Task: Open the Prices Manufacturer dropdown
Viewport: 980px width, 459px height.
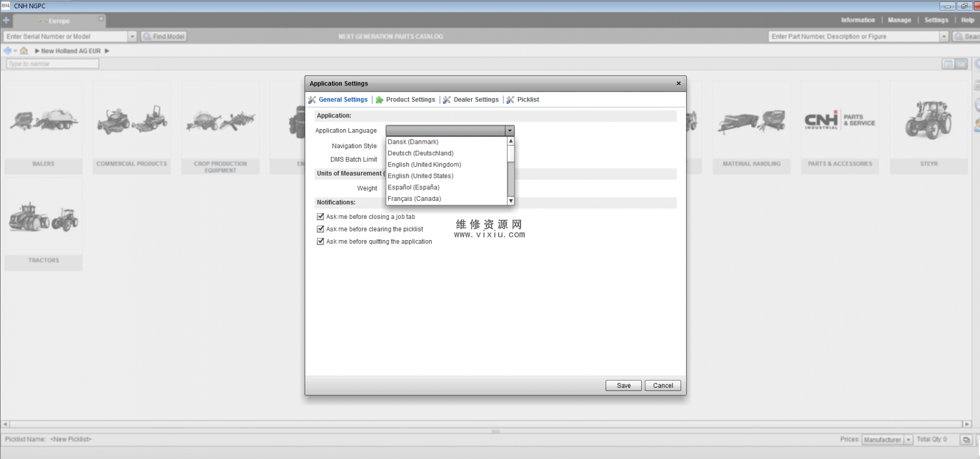Action: [908, 440]
